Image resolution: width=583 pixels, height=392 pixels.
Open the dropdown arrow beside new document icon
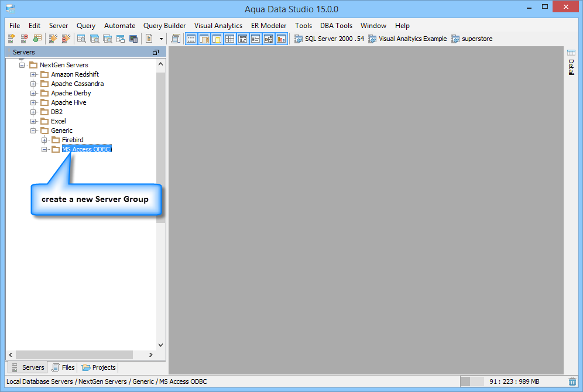(161, 39)
